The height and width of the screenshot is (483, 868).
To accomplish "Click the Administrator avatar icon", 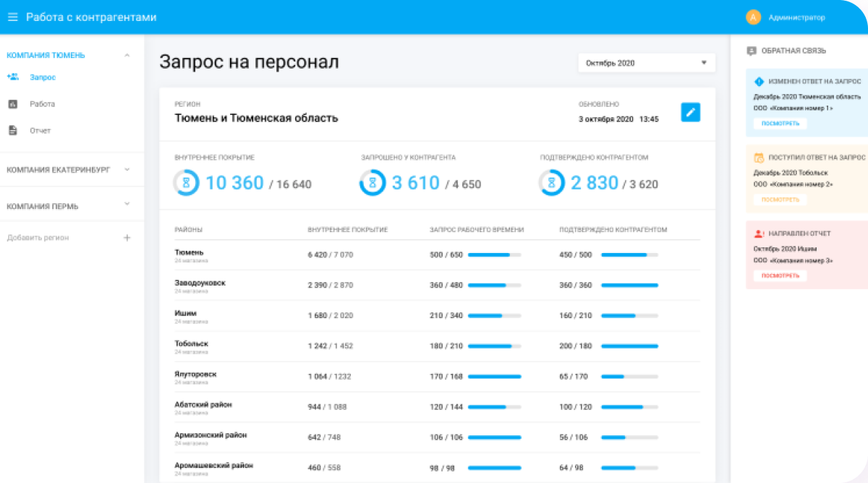I will pyautogui.click(x=753, y=17).
